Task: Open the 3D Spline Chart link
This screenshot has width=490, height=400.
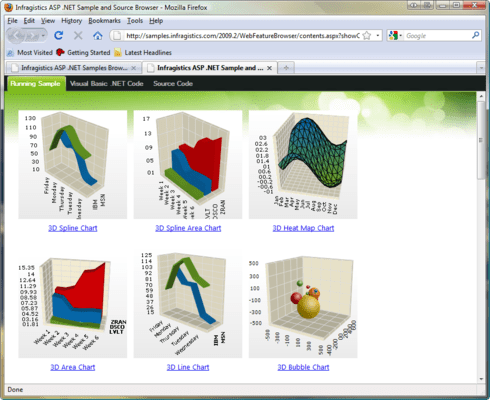Action: [73, 228]
